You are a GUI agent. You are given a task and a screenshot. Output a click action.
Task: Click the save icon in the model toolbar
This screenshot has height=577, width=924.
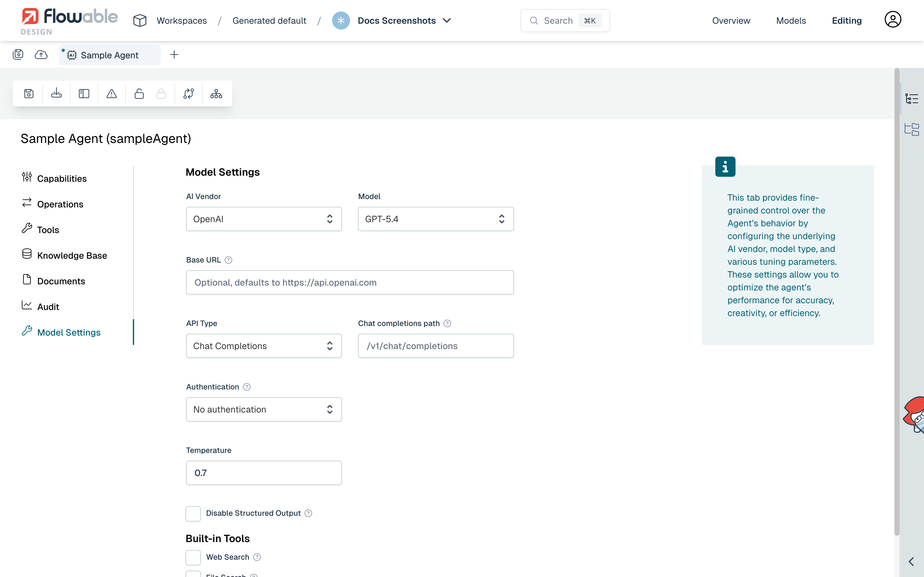pos(29,94)
